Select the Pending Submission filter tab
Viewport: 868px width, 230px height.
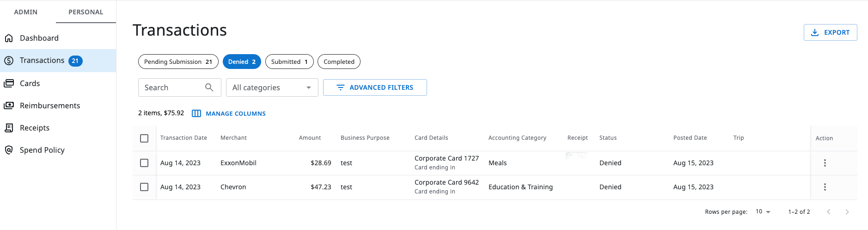[x=178, y=62]
